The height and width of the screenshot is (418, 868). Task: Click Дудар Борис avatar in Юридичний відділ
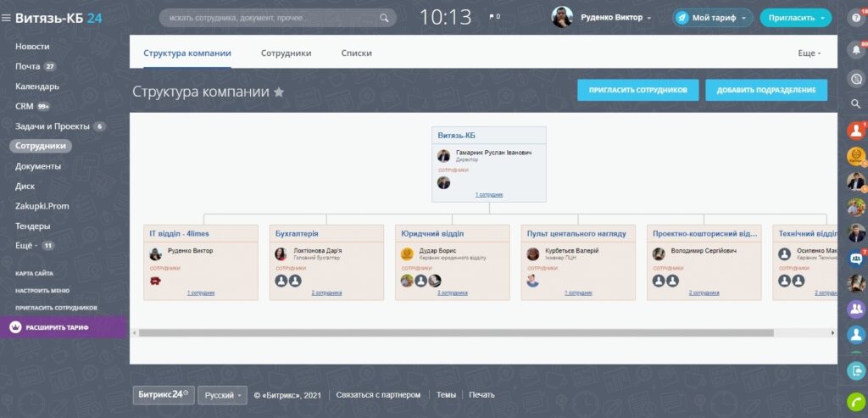[x=407, y=254]
